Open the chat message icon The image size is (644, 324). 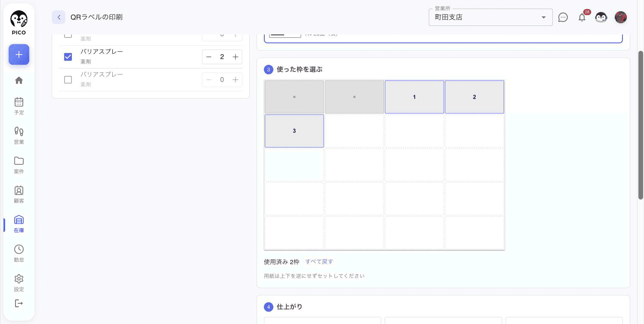pyautogui.click(x=563, y=17)
